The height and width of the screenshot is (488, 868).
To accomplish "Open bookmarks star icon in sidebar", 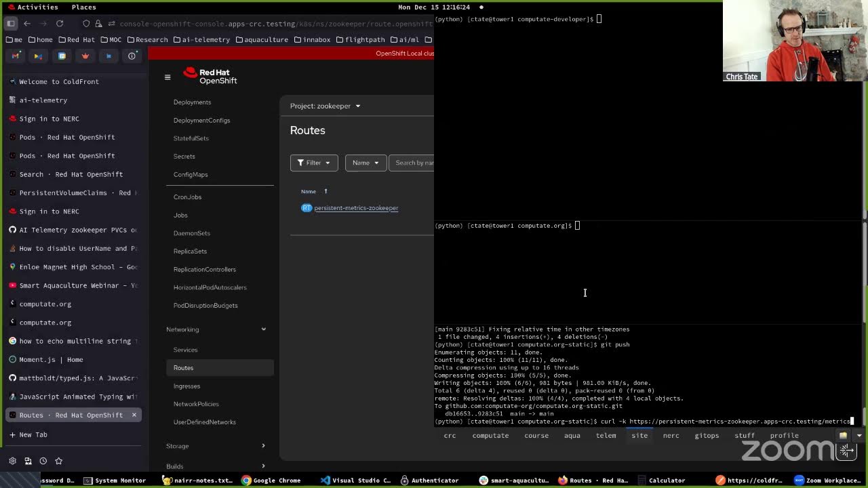I will click(59, 461).
